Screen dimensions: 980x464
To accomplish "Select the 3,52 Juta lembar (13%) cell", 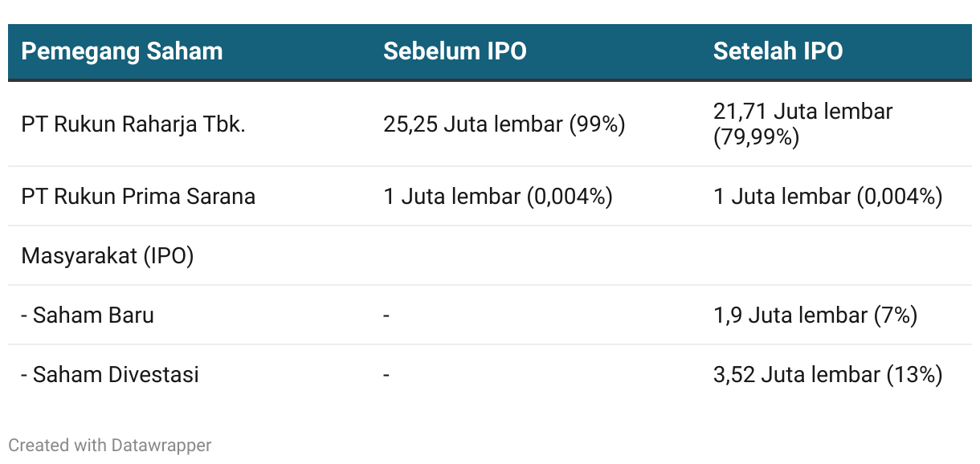I will point(828,374).
